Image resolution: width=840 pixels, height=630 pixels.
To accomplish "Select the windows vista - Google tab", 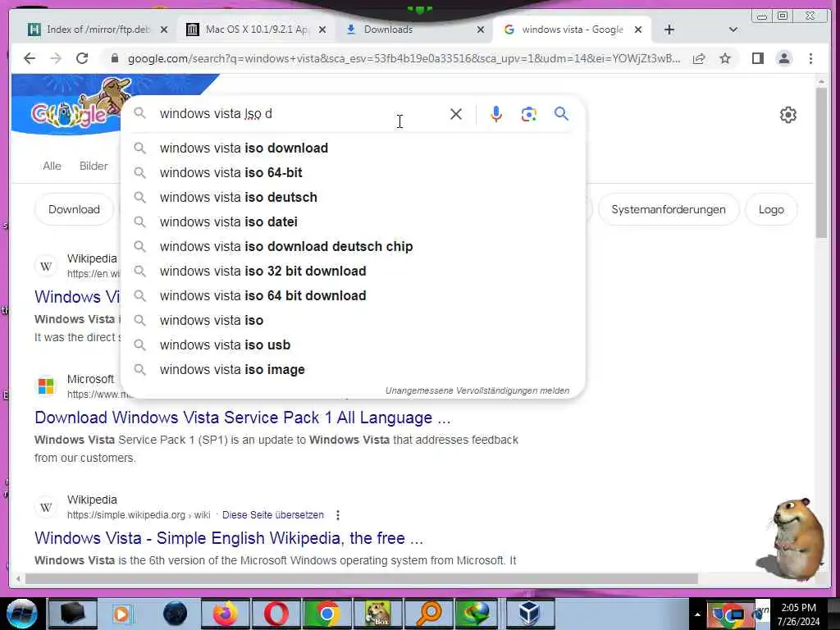I will coord(572,30).
